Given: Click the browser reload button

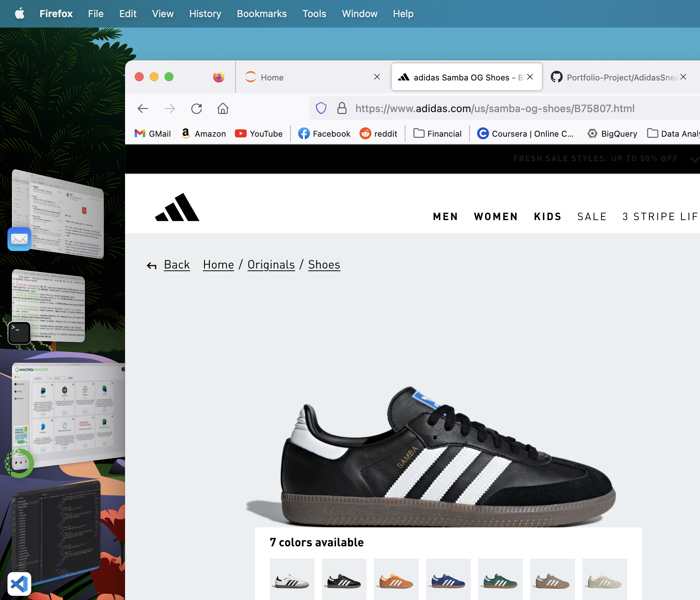Looking at the screenshot, I should pos(196,109).
